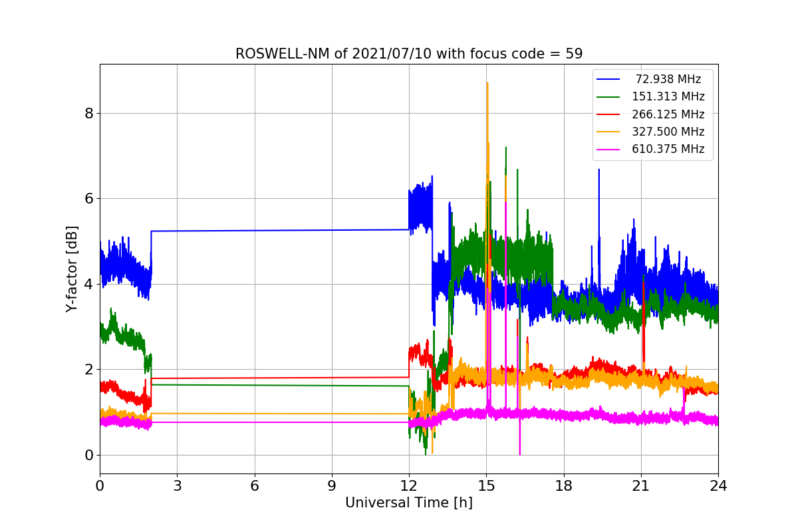Click y-axis tick label 8
Screen dimensions: 798x532
[x=88, y=113]
